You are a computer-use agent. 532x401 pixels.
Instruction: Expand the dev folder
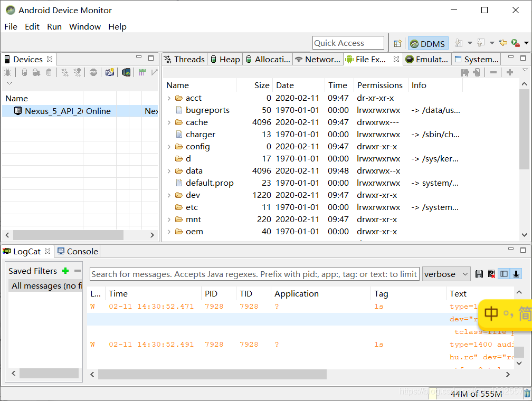(x=169, y=195)
